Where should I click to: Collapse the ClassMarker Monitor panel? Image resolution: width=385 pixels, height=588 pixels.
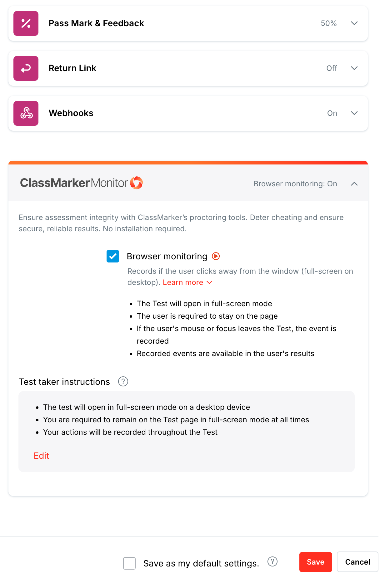tap(354, 184)
